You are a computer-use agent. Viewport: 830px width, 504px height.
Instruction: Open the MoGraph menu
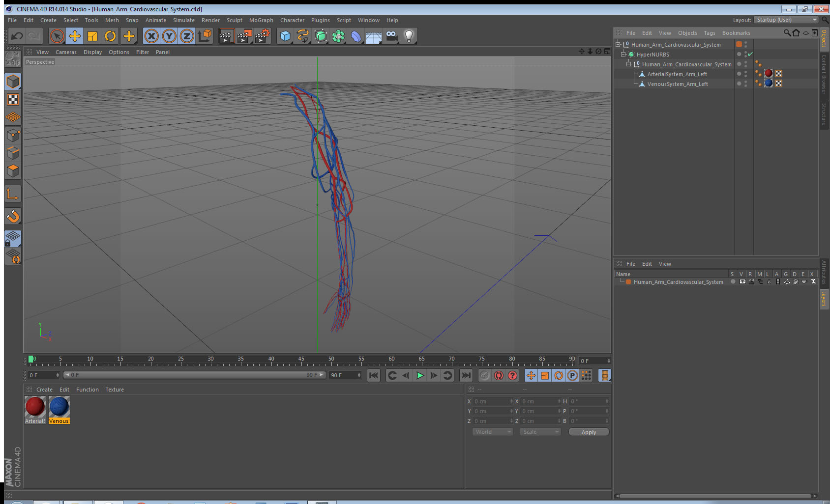pyautogui.click(x=261, y=20)
